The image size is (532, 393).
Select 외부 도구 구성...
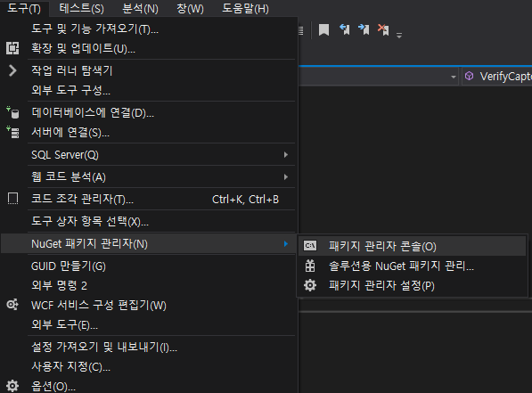tap(150, 90)
